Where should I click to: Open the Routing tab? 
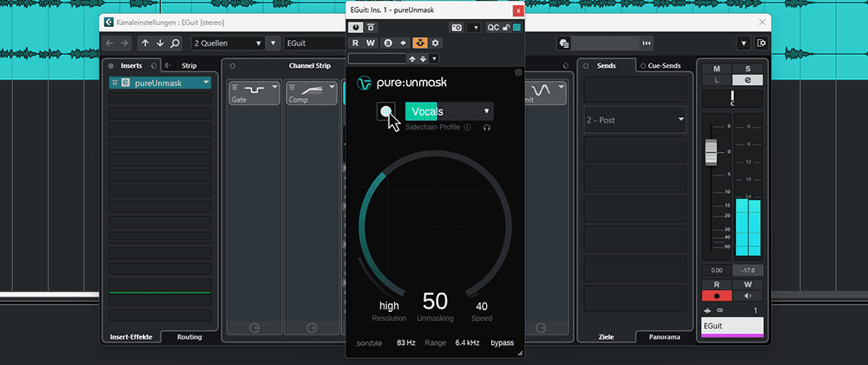pos(189,336)
